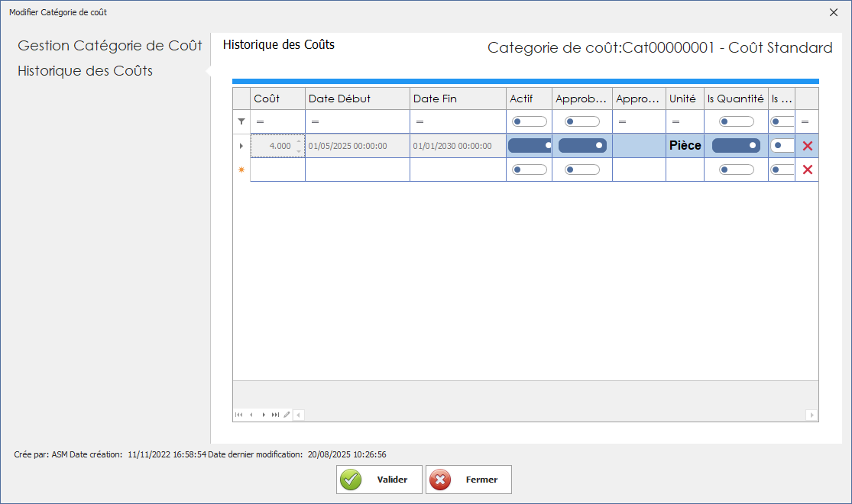
Task: Expand the current row indicator arrow
Action: point(241,146)
